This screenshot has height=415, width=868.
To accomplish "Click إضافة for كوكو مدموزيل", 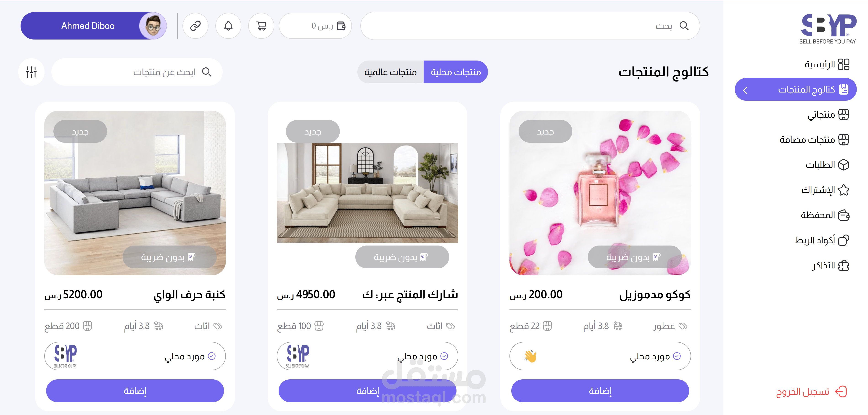I will [x=600, y=391].
